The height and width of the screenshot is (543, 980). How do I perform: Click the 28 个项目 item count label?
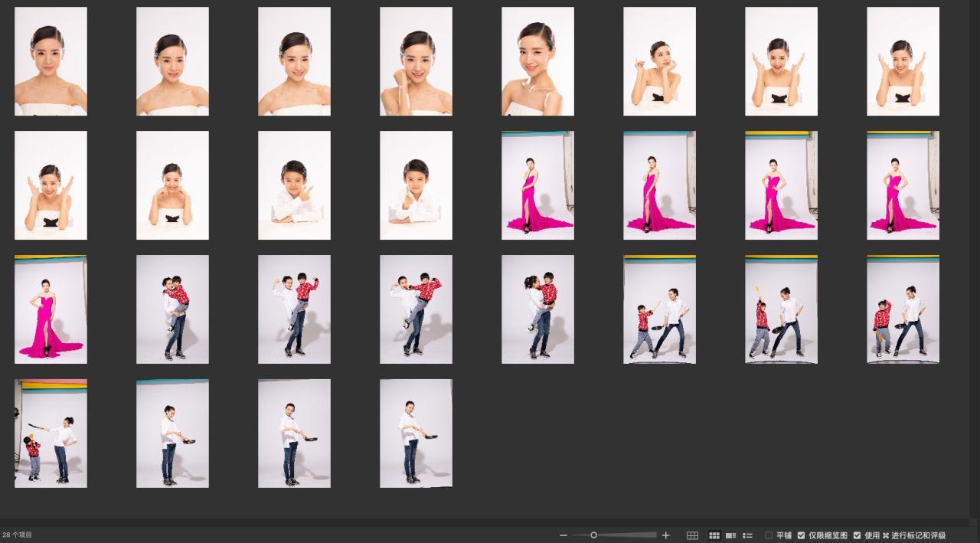tap(18, 535)
